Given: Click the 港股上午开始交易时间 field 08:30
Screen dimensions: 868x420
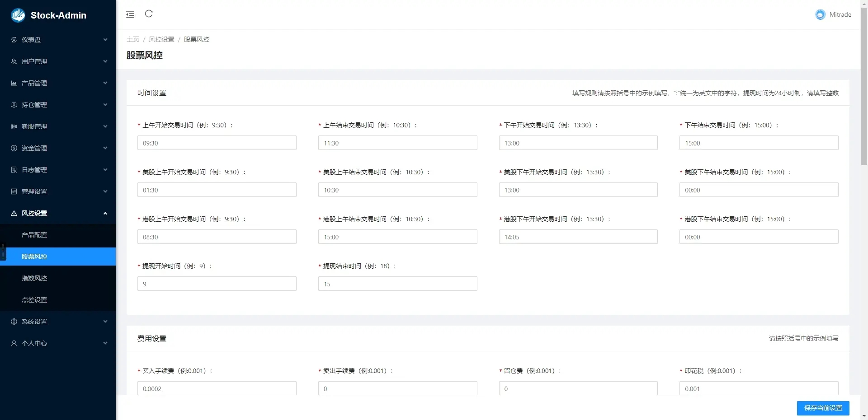Looking at the screenshot, I should 217,237.
